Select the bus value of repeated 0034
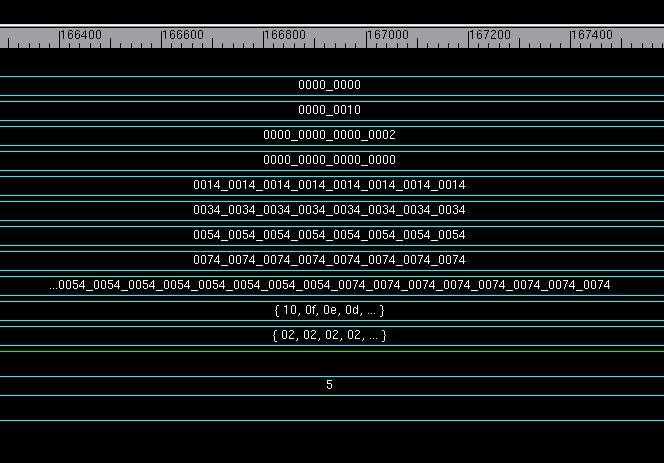The image size is (664, 463). click(329, 210)
